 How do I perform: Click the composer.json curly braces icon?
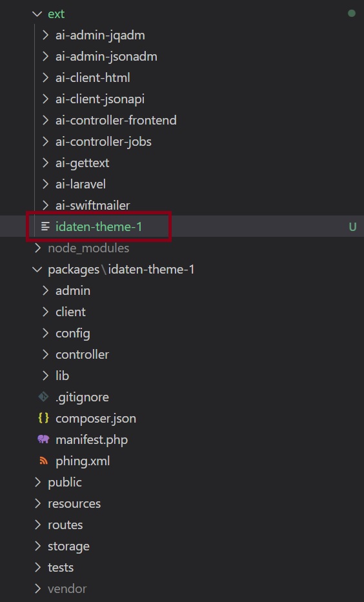[x=43, y=418]
